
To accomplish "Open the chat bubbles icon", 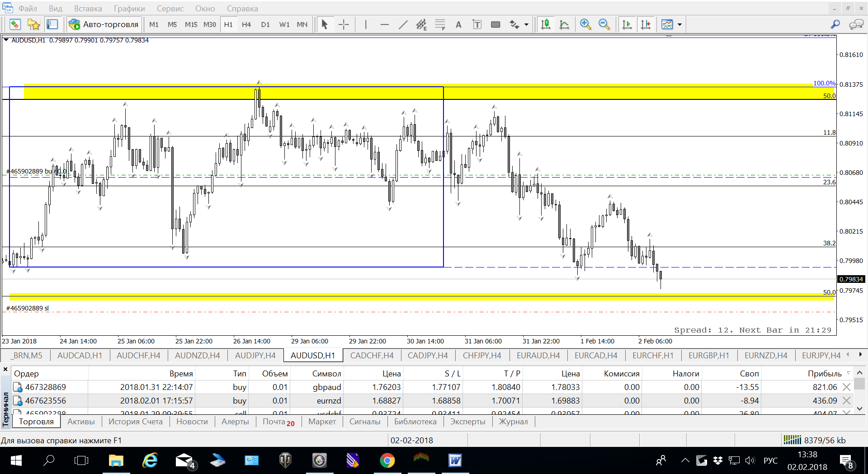I will (x=856, y=24).
